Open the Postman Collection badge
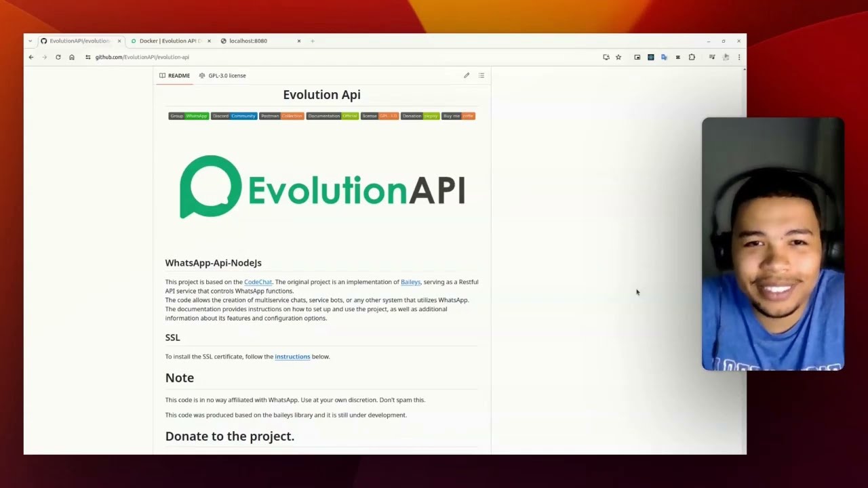This screenshot has height=488, width=868. click(281, 116)
